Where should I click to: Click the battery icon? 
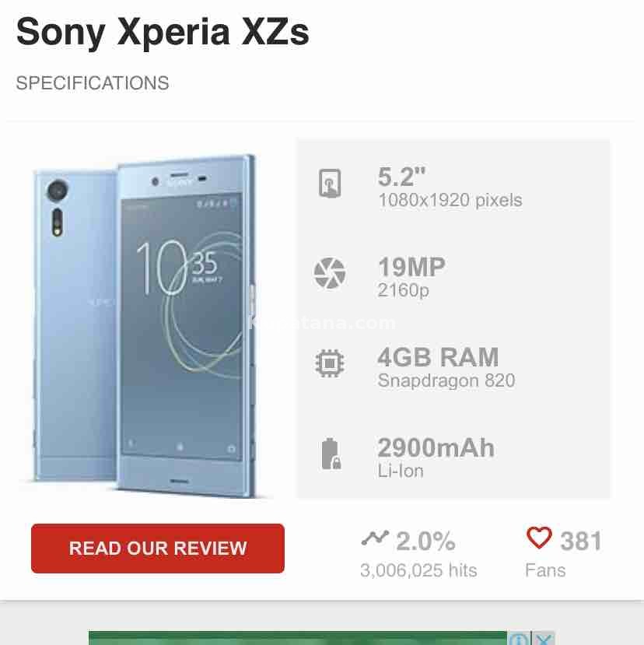tap(331, 454)
